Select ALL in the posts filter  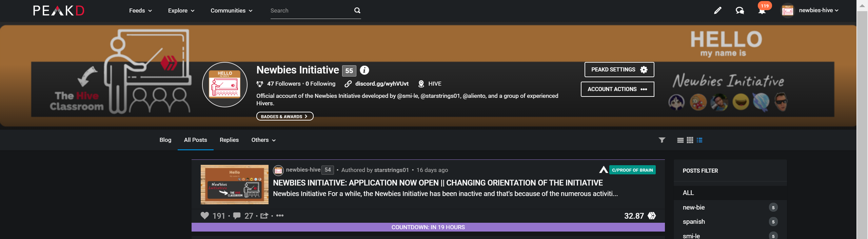[x=730, y=193]
